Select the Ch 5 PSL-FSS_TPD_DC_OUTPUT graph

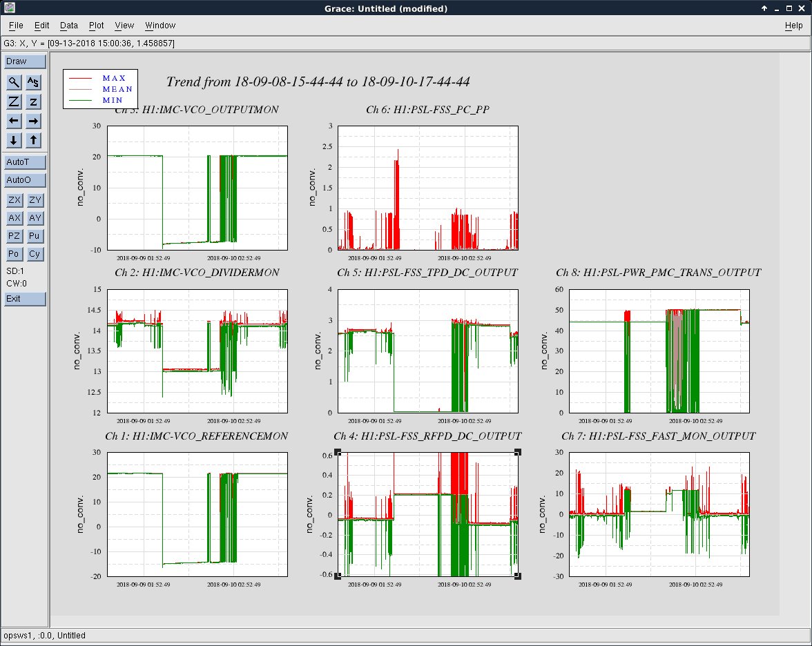pyautogui.click(x=428, y=351)
